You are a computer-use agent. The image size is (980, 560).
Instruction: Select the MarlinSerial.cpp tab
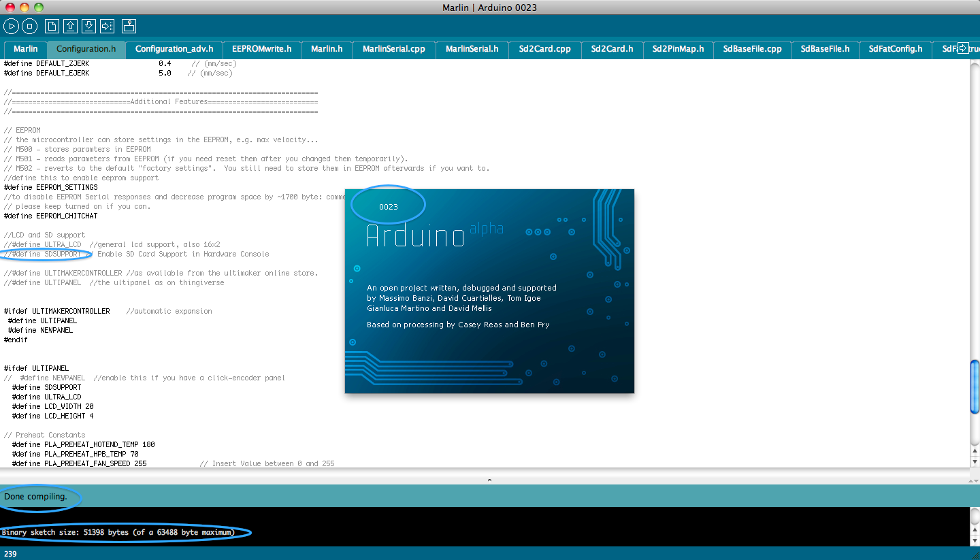click(394, 49)
